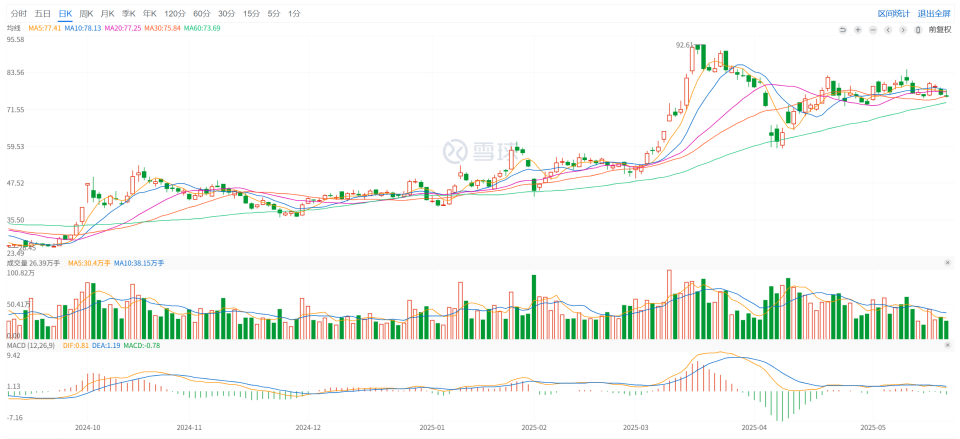Select the 15分 interval tab
960x439 pixels.
(x=250, y=13)
